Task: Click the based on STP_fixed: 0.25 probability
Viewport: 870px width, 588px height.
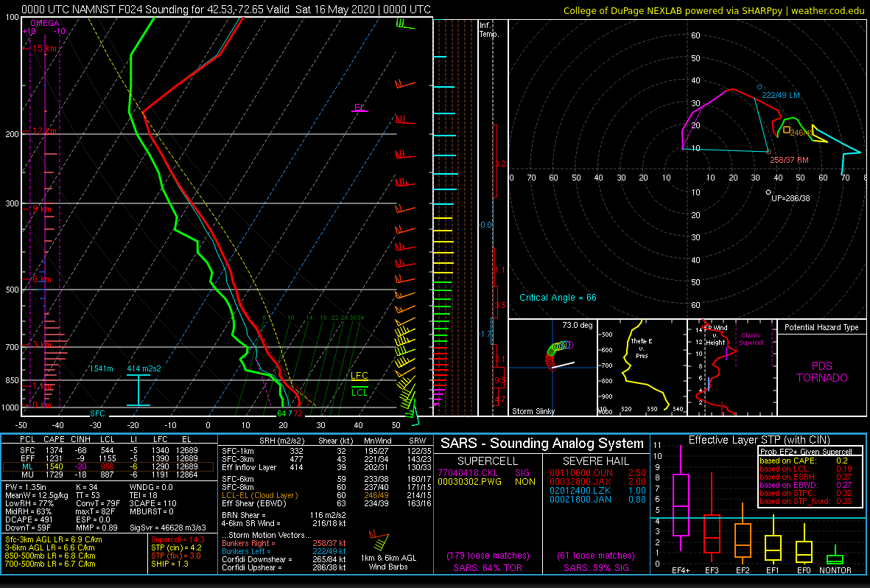Action: click(x=806, y=501)
